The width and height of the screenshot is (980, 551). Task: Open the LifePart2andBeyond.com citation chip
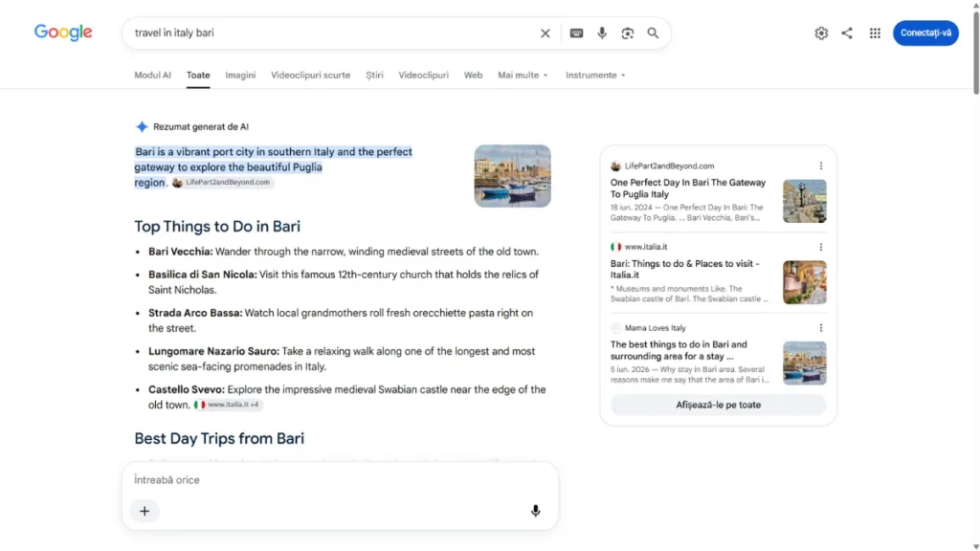tap(222, 183)
